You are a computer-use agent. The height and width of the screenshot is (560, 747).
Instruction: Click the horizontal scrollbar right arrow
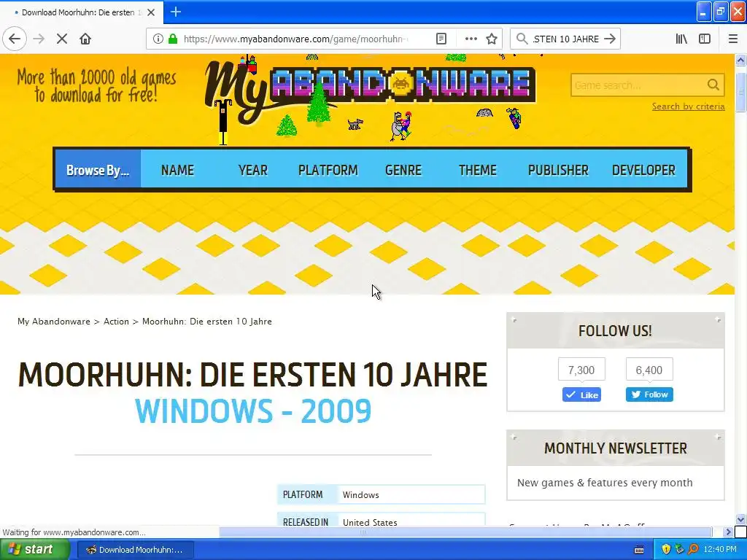728,532
